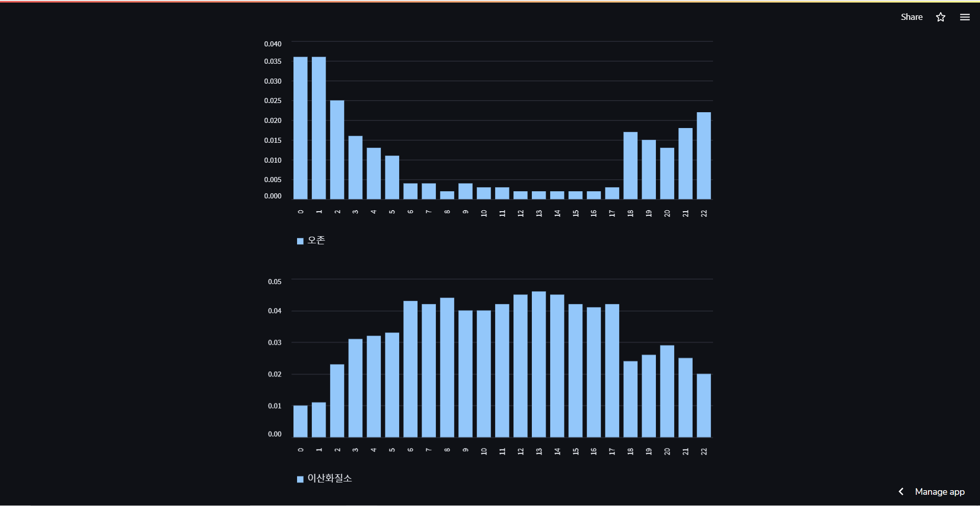The image size is (980, 506).
Task: Click x-axis label 17 in nitrogen dioxide chart
Action: pos(612,451)
